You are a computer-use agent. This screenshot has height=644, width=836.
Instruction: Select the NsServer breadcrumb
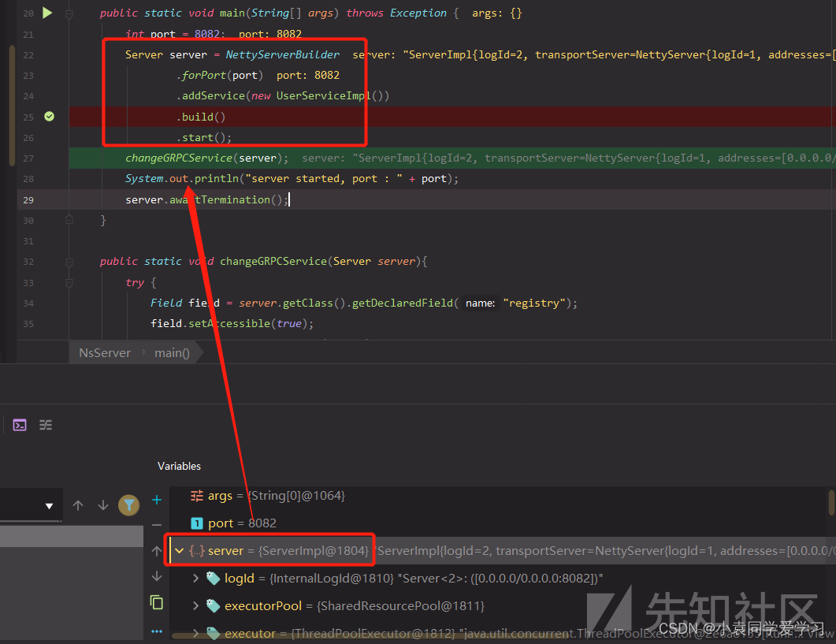click(x=105, y=352)
